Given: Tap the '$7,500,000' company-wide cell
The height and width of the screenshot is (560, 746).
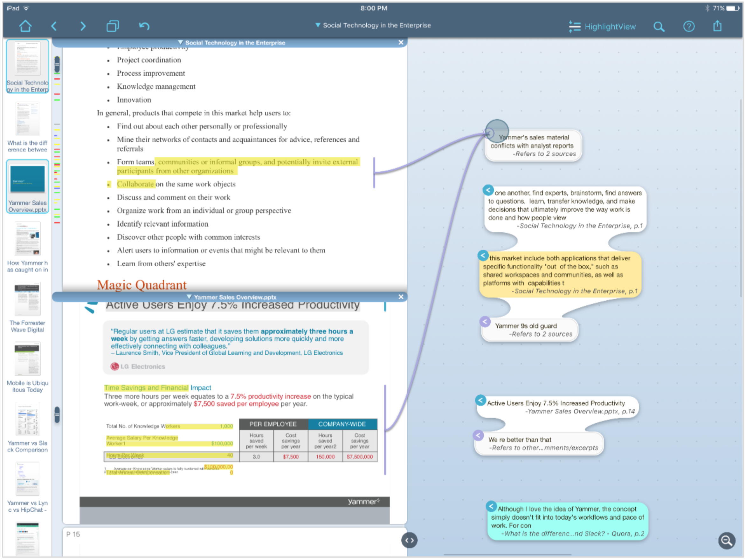Looking at the screenshot, I should tap(360, 457).
